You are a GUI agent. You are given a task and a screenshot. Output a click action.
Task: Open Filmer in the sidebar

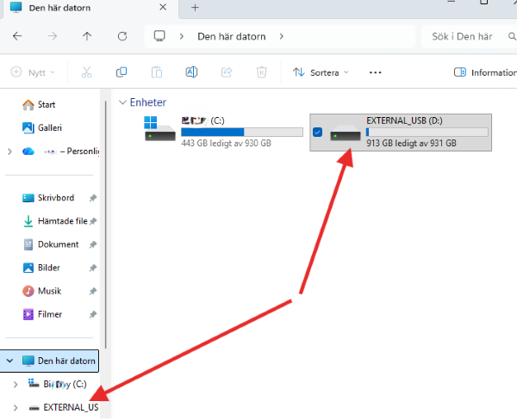pyautogui.click(x=49, y=314)
